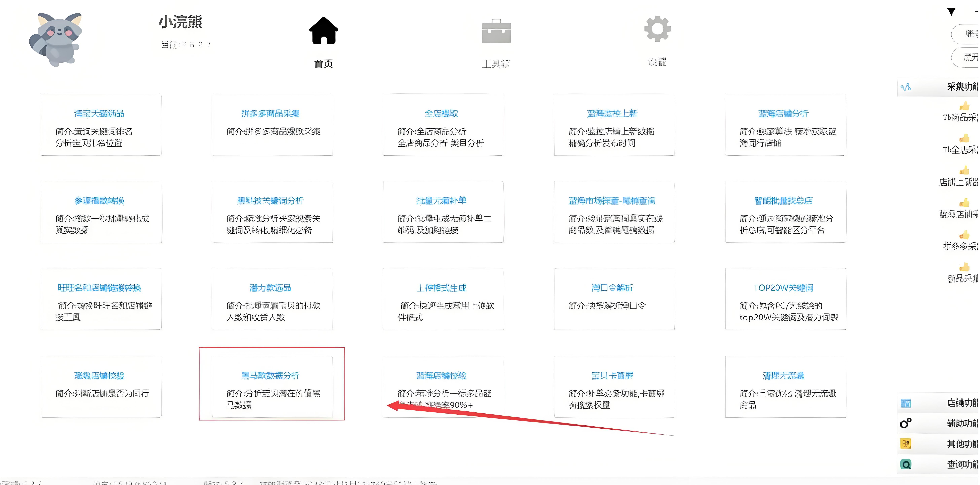Click the magnifier icon beside 查询功能

(906, 464)
